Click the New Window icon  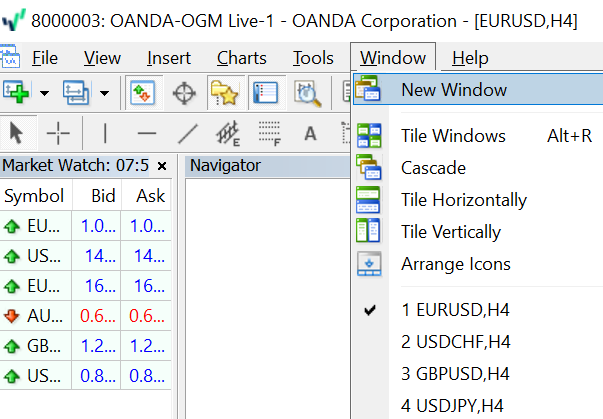(368, 88)
